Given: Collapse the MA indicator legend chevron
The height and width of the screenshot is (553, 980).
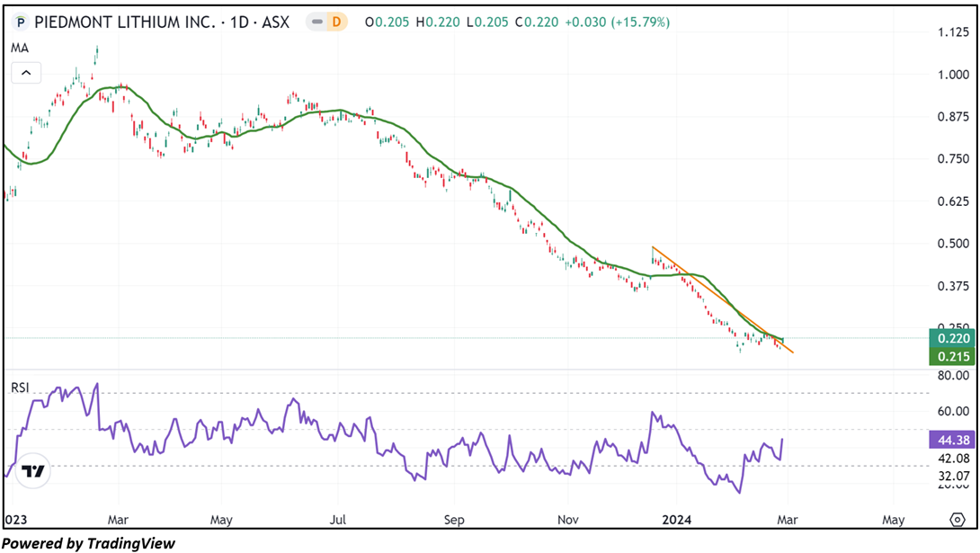Looking at the screenshot, I should (26, 73).
